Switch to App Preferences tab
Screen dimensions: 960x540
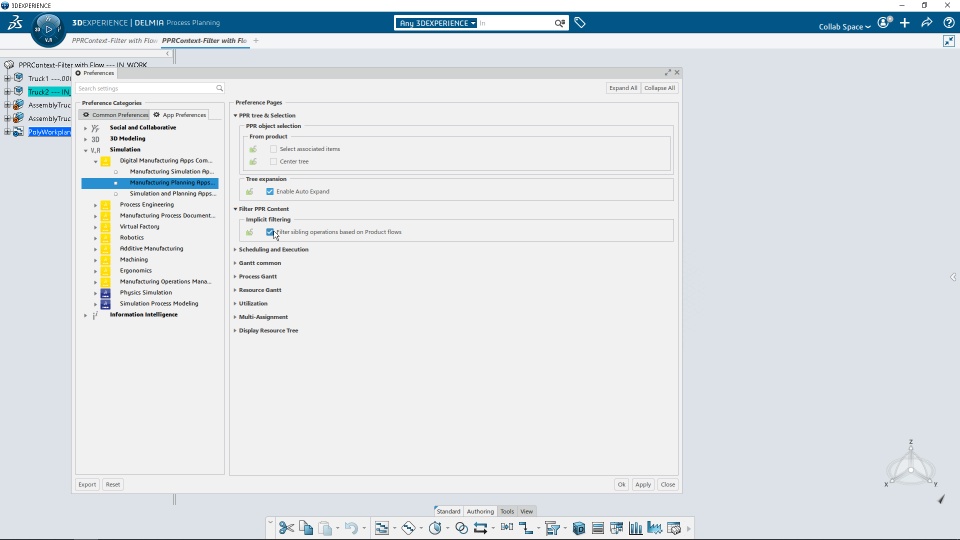click(x=179, y=114)
